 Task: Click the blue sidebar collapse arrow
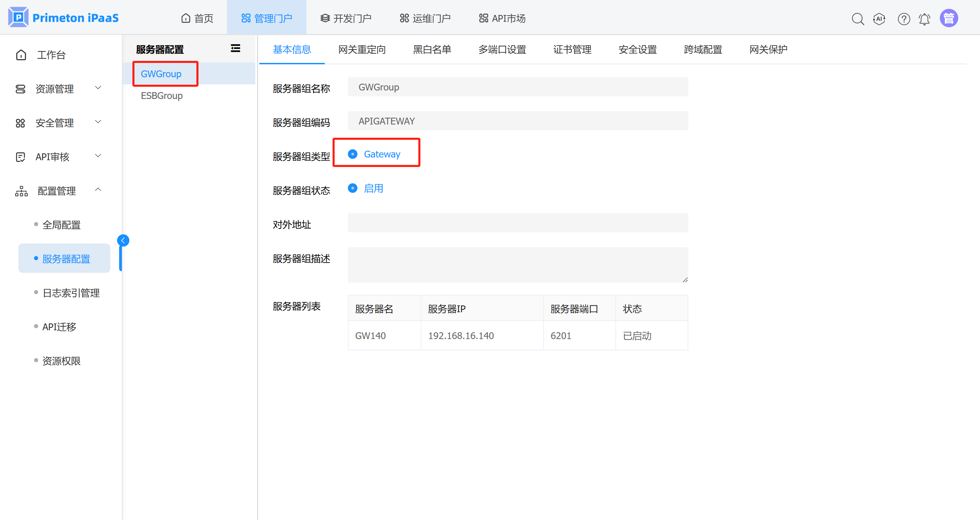pos(123,240)
